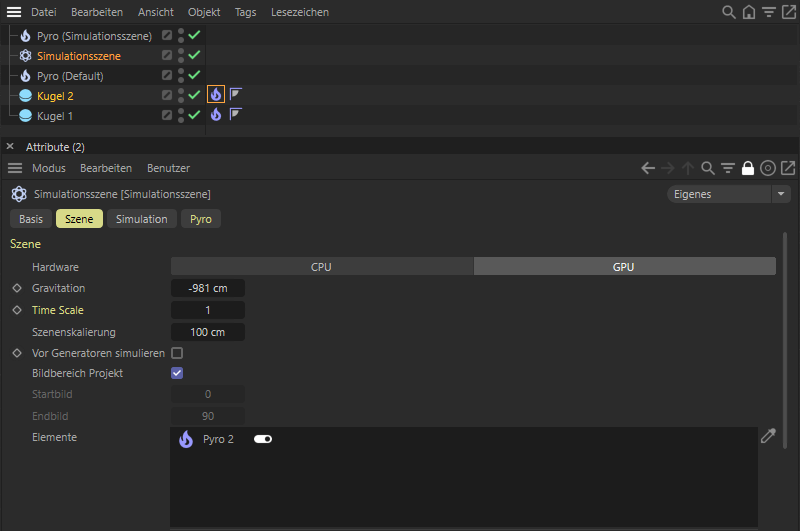The image size is (800, 531).
Task: Toggle enable checkmark for Pyro (Simulationsszene)
Action: (x=194, y=35)
